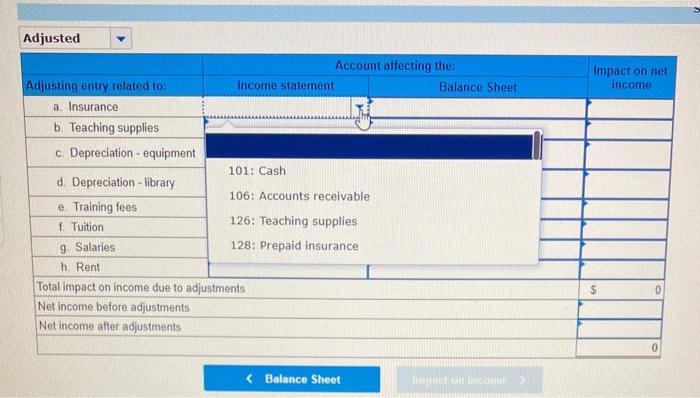The height and width of the screenshot is (398, 700).
Task: Choose 128: Prepaid insurance option
Action: click(x=294, y=246)
